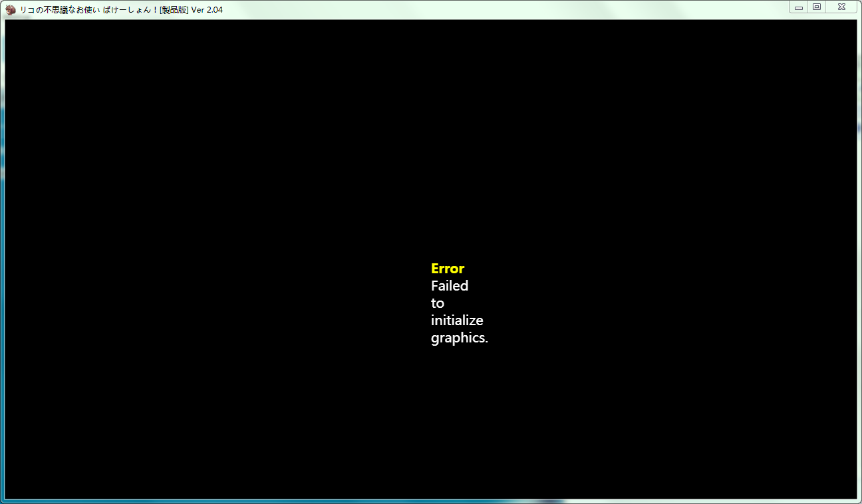This screenshot has width=862, height=504.
Task: Minimize the game window
Action: [799, 7]
